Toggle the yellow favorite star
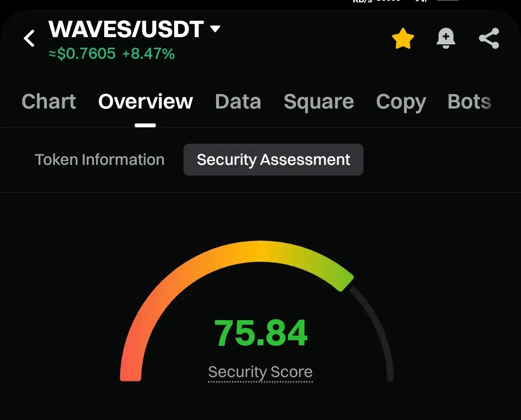The image size is (521, 420). click(x=403, y=39)
